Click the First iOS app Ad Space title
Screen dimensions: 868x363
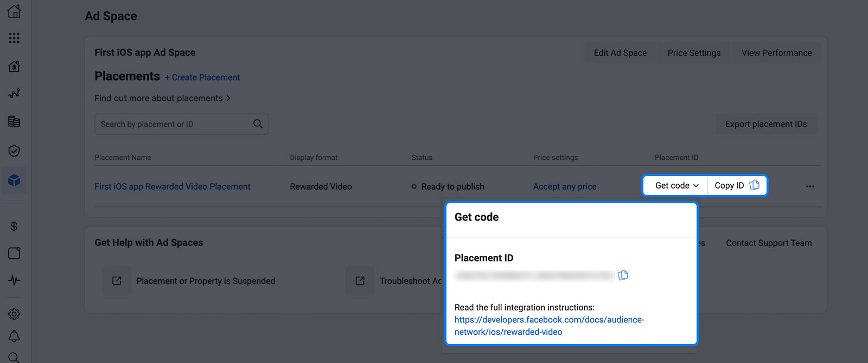pos(145,53)
